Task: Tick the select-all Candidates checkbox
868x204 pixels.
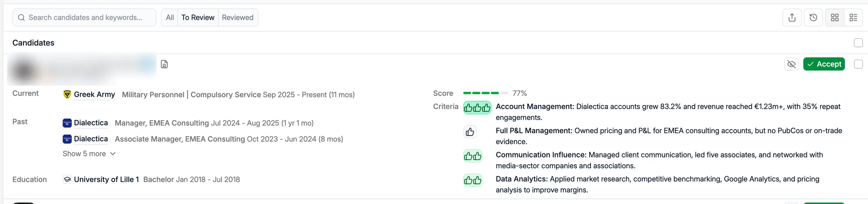Action: point(858,43)
